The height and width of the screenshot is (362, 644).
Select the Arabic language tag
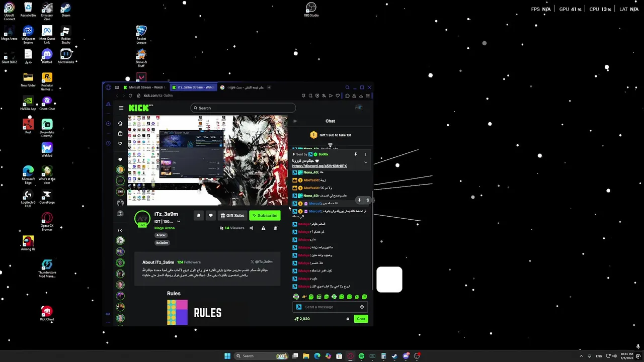(x=161, y=235)
